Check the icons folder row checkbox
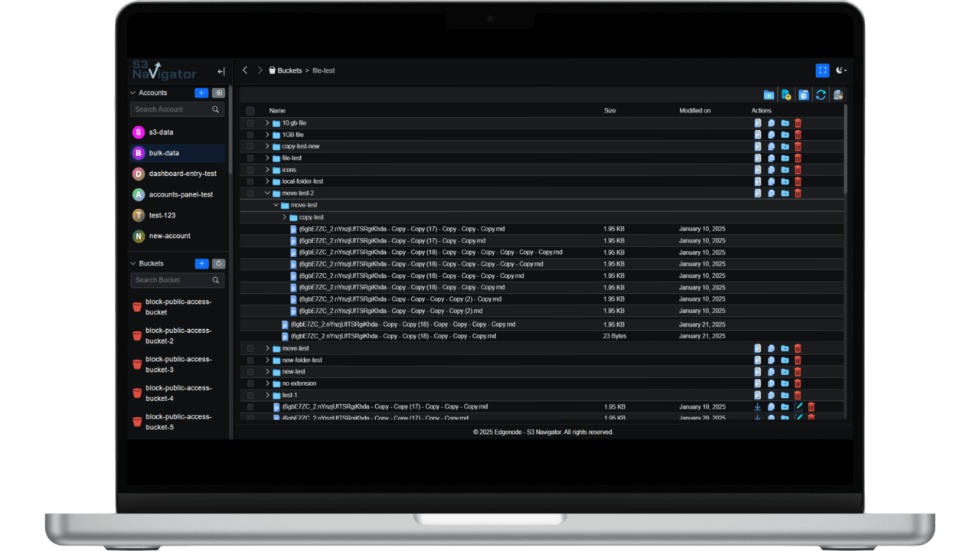Image resolution: width=980 pixels, height=551 pixels. (250, 170)
